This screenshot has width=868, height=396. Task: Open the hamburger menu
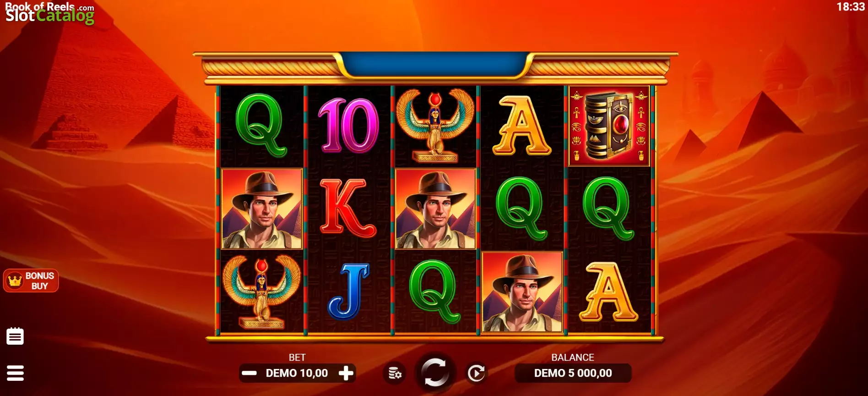[x=15, y=373]
